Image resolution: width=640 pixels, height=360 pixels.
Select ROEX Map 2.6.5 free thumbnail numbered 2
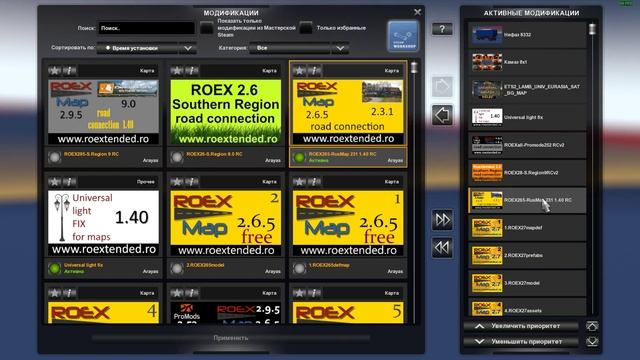[226, 223]
